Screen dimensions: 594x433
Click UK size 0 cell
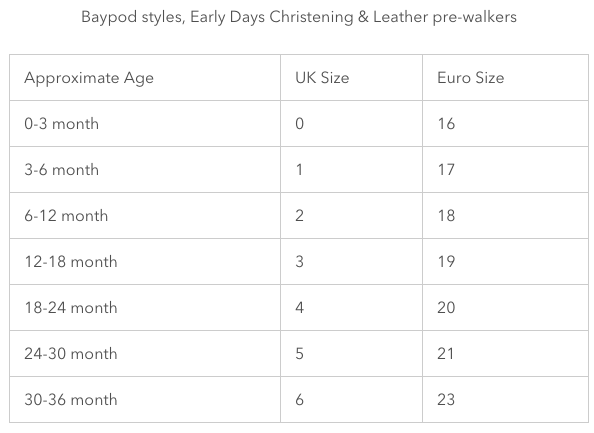(x=351, y=123)
